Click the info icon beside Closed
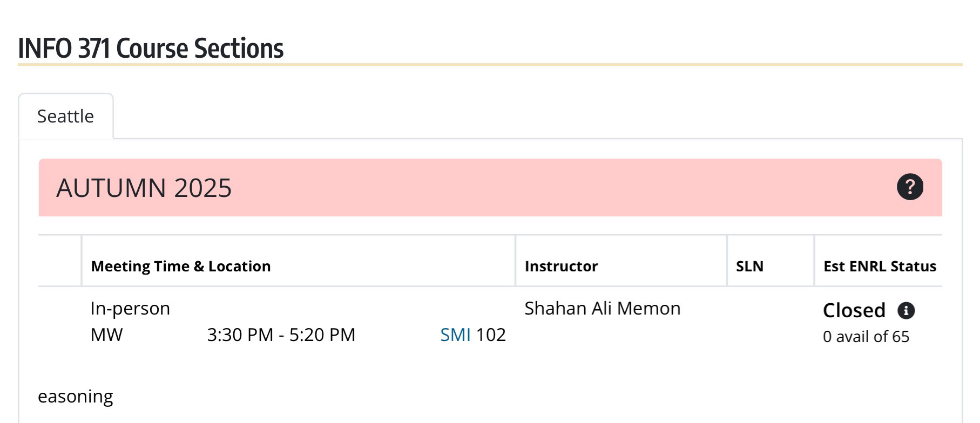This screenshot has width=980, height=423. (x=905, y=310)
